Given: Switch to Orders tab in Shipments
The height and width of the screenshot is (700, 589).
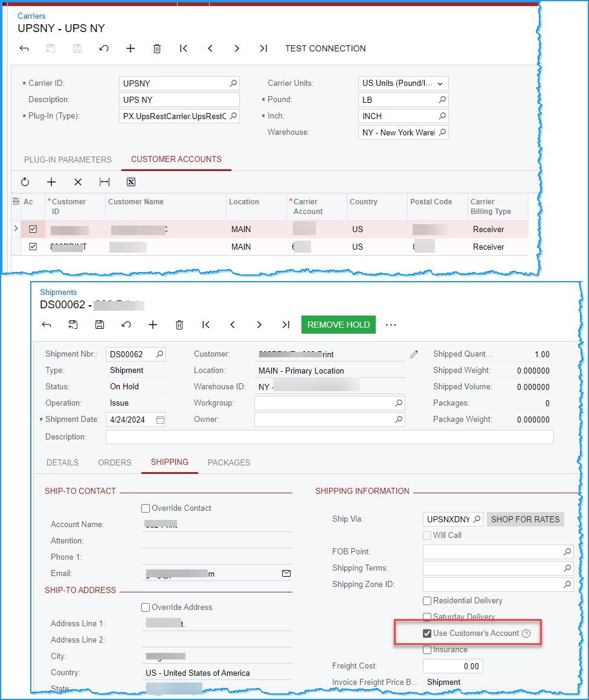Looking at the screenshot, I should (115, 462).
